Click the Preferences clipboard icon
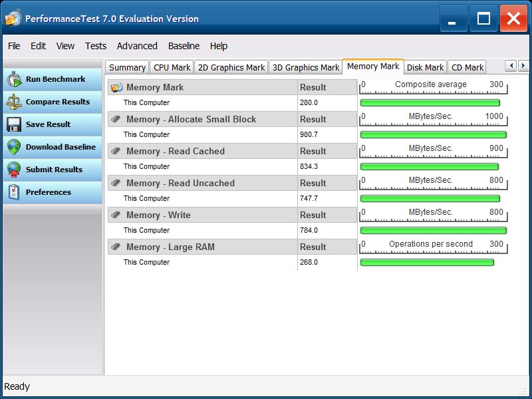This screenshot has height=399, width=532. (14, 192)
